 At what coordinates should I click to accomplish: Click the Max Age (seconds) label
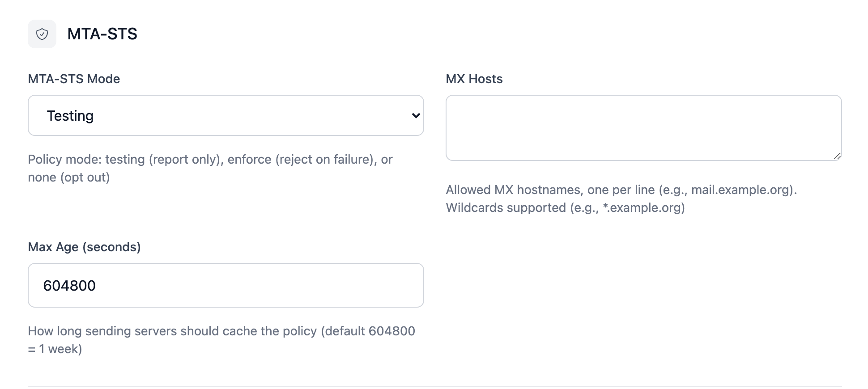(84, 247)
